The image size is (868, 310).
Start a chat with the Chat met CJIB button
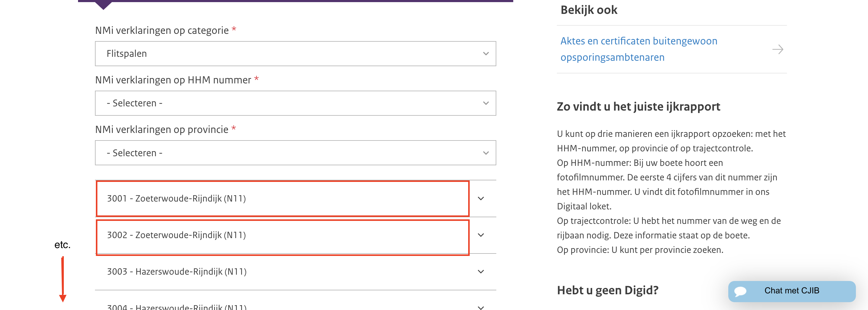tap(791, 290)
